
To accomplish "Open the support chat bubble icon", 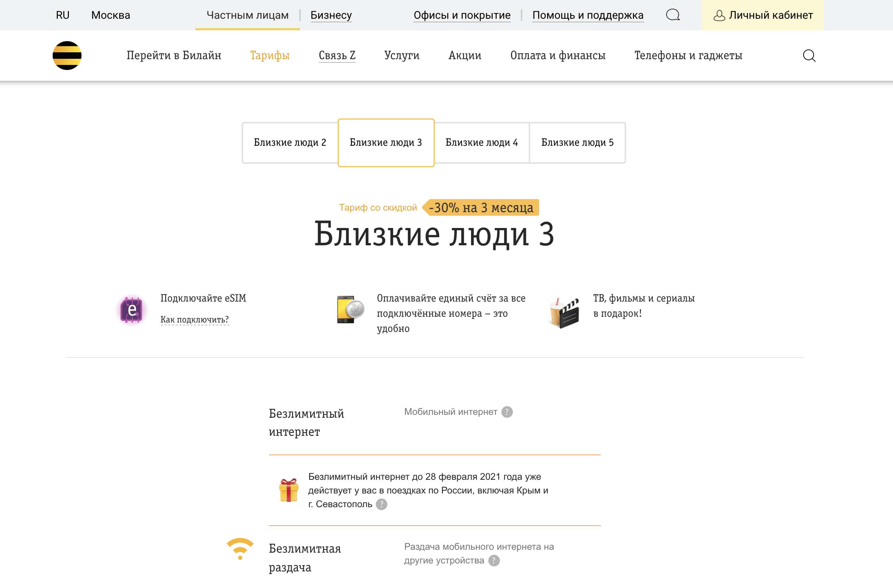I will click(673, 15).
